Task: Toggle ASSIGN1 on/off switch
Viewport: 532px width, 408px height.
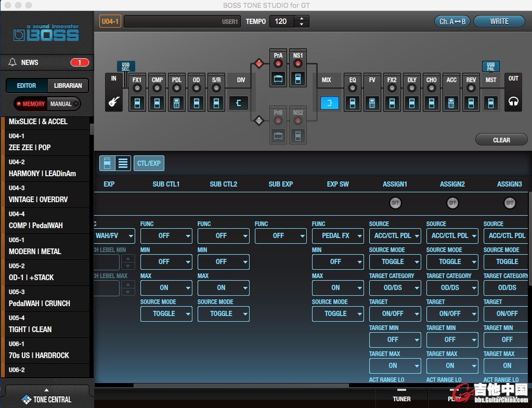Action: click(x=395, y=203)
